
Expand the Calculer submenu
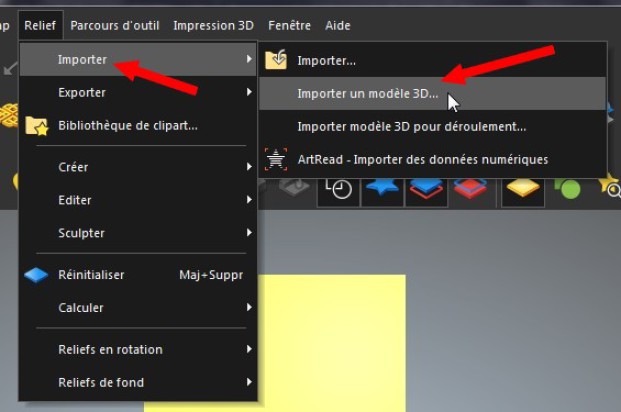pos(138,307)
